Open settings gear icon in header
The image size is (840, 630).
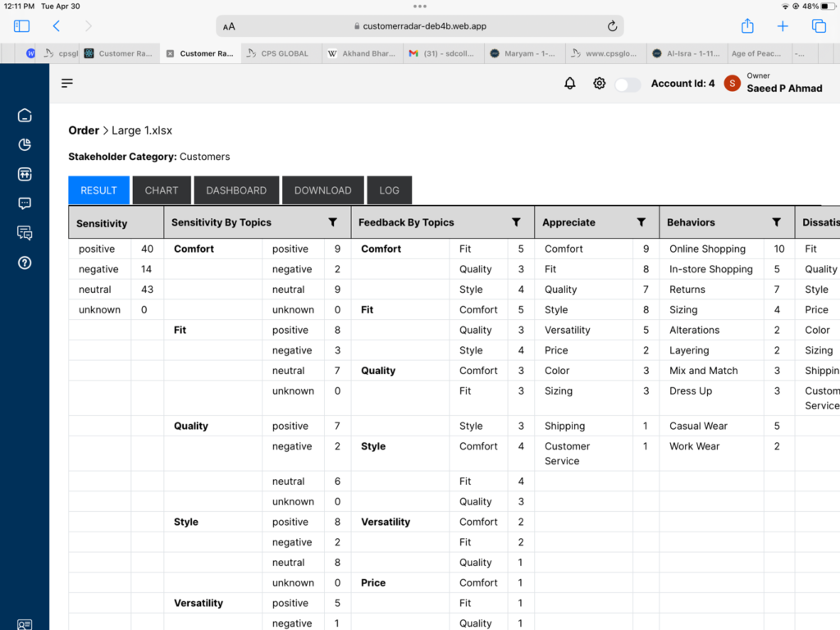click(x=600, y=84)
